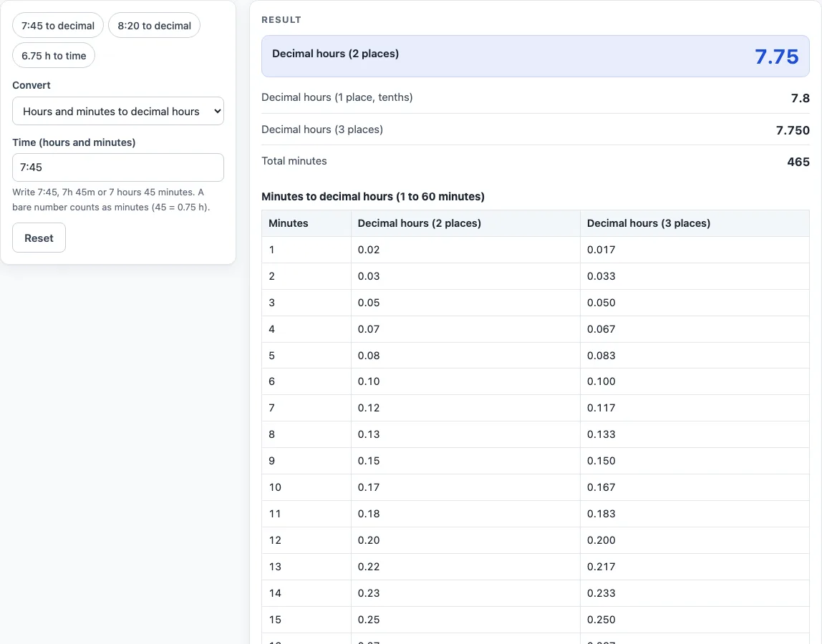The height and width of the screenshot is (644, 822).
Task: Apply the '6.75 h to time' preset
Action: point(54,56)
